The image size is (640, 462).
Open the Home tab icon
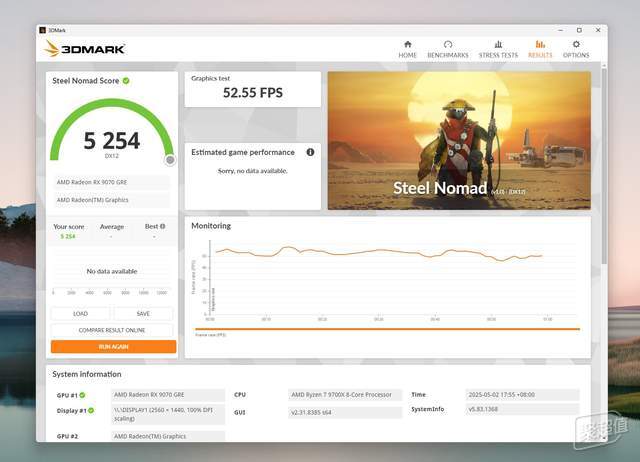click(x=407, y=44)
